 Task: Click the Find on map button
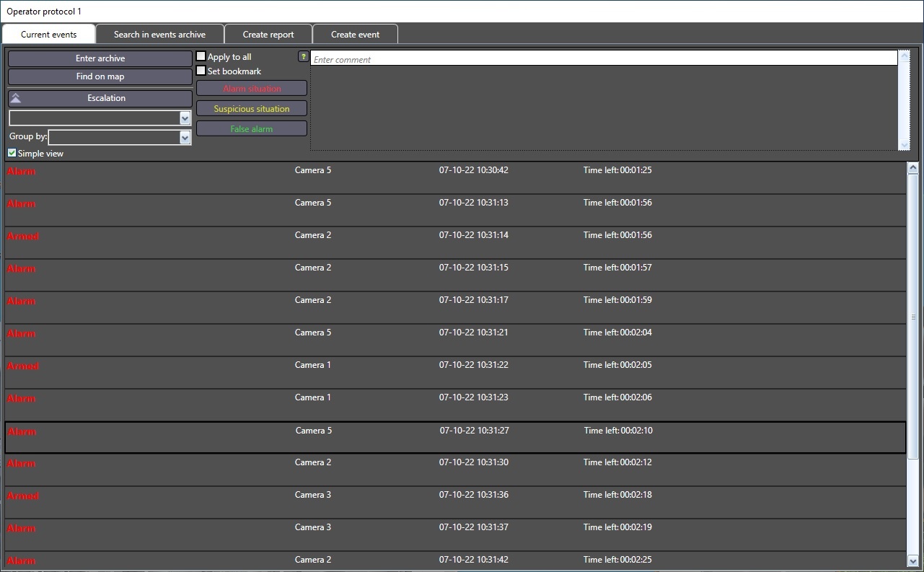[100, 76]
